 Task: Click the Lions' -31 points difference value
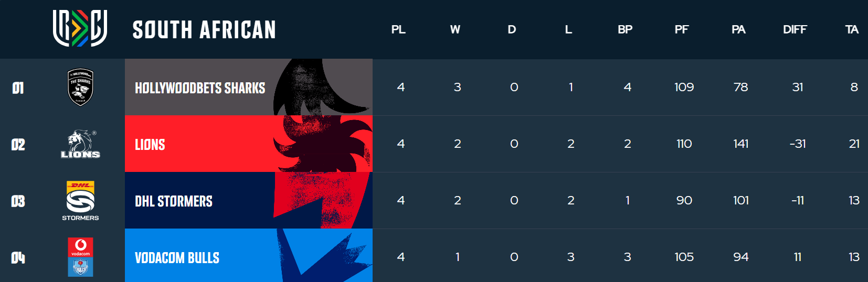click(x=797, y=144)
